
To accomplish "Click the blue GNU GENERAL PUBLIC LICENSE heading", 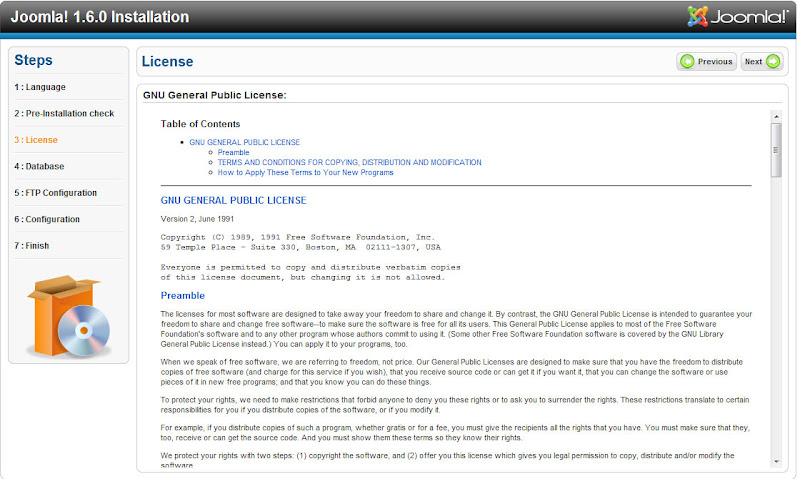I will pyautogui.click(x=233, y=200).
